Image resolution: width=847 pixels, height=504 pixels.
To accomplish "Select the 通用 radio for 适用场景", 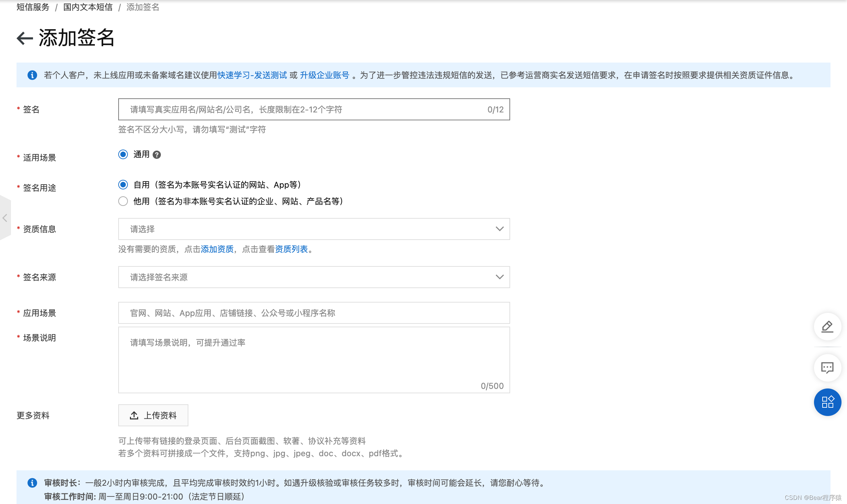I will pyautogui.click(x=123, y=155).
